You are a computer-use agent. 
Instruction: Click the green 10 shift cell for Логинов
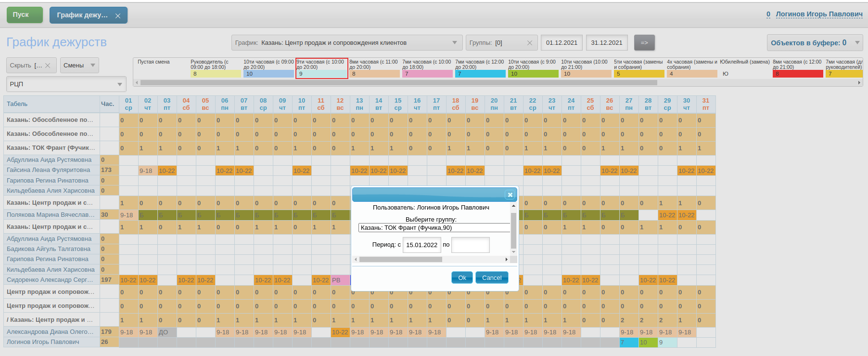click(x=648, y=343)
